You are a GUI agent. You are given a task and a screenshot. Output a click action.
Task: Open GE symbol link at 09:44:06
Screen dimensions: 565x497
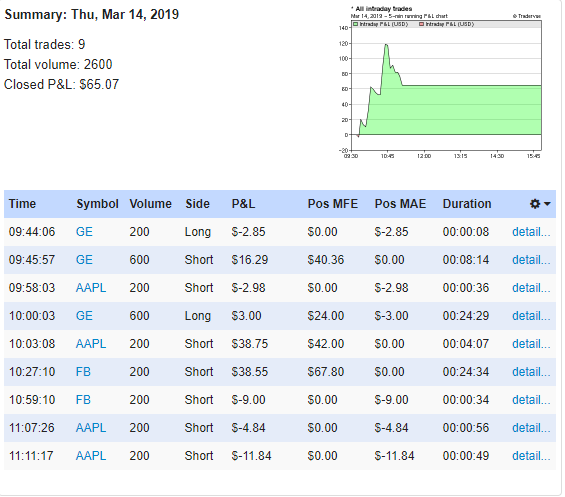pyautogui.click(x=84, y=232)
